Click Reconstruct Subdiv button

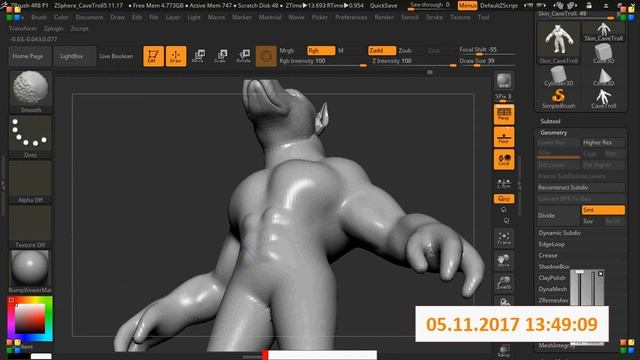(581, 187)
